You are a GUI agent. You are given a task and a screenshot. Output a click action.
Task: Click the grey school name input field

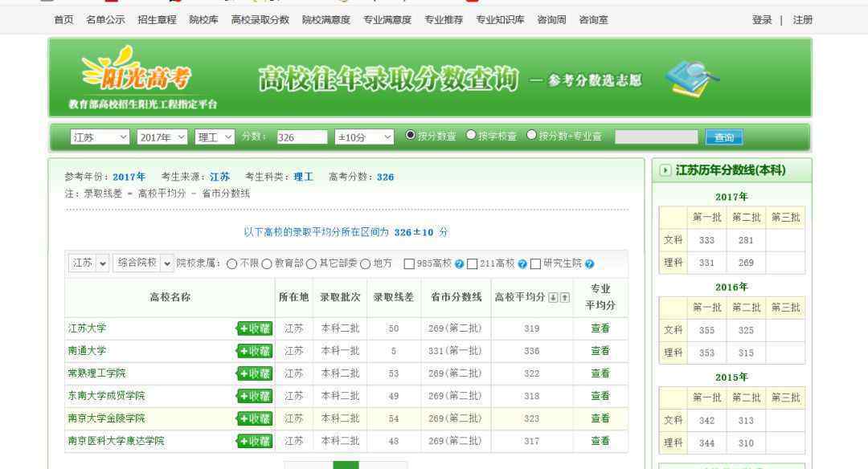point(657,137)
